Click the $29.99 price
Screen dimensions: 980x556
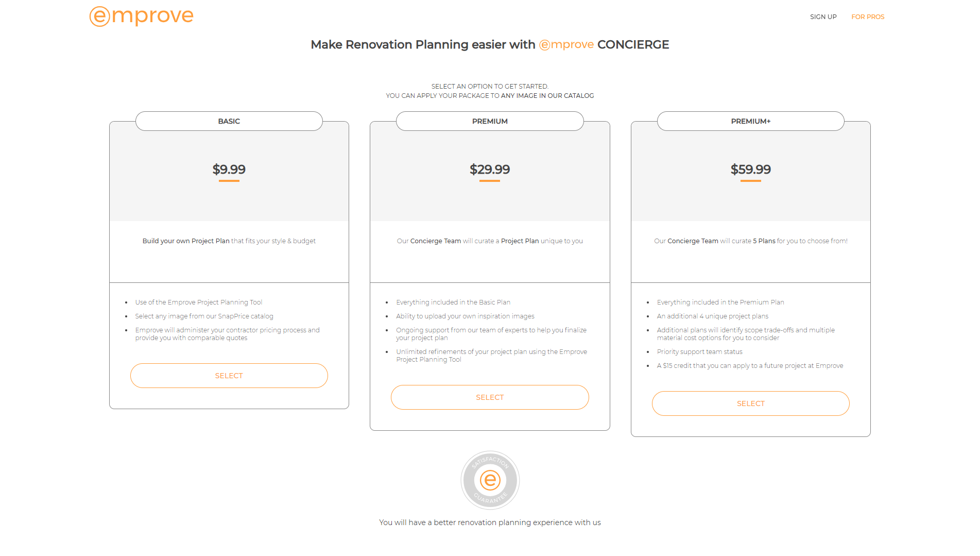pos(489,170)
